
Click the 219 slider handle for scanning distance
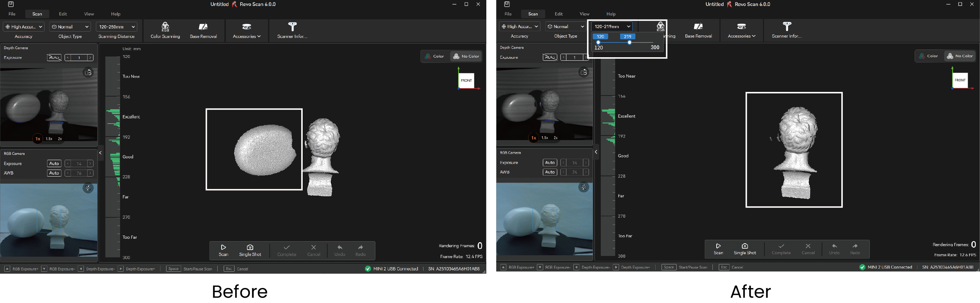pos(630,42)
